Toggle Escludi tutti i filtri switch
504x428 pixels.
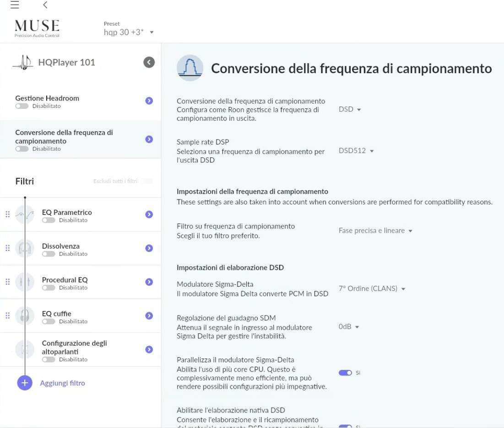146,181
